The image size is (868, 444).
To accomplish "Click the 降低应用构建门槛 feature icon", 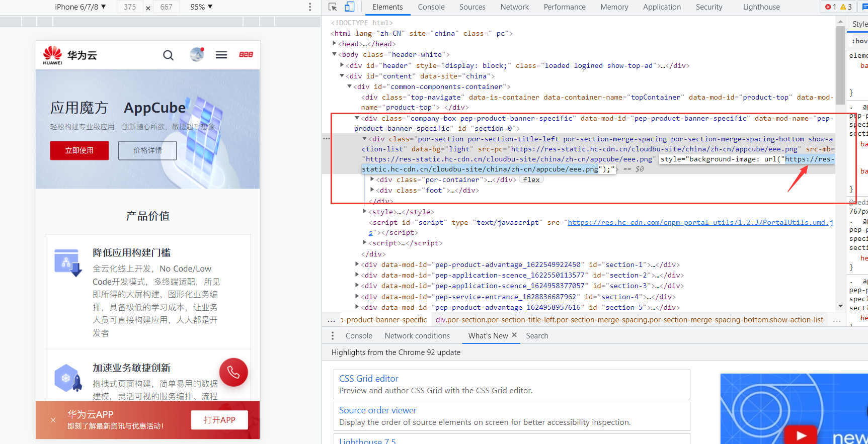I will [68, 262].
